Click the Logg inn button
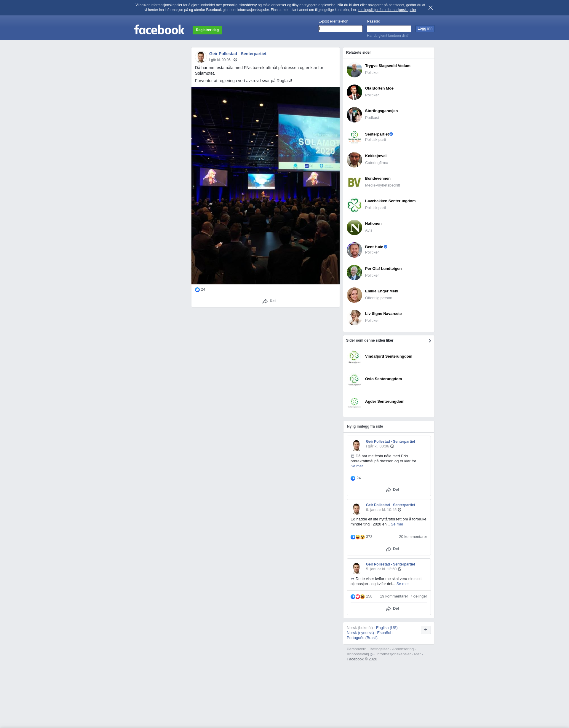 [x=425, y=29]
